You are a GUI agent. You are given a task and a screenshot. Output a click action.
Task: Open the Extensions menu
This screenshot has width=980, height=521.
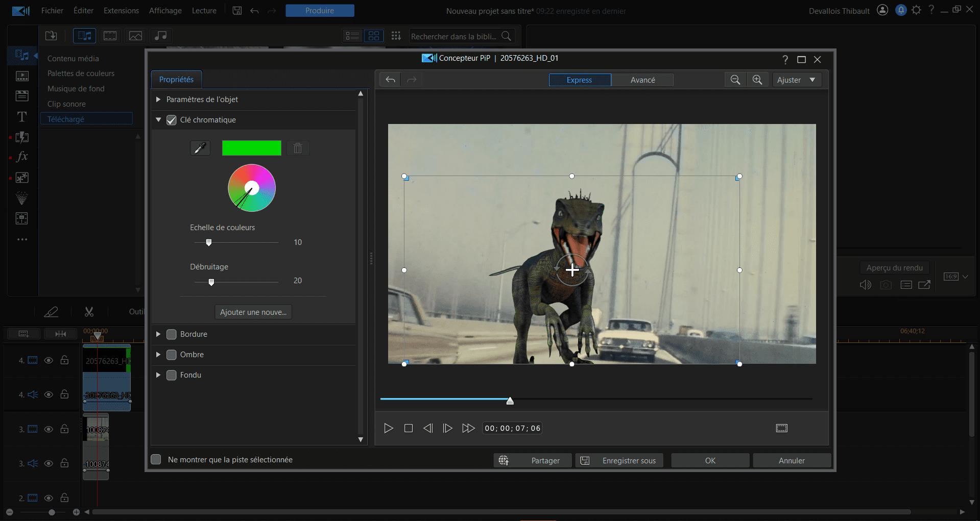[121, 11]
